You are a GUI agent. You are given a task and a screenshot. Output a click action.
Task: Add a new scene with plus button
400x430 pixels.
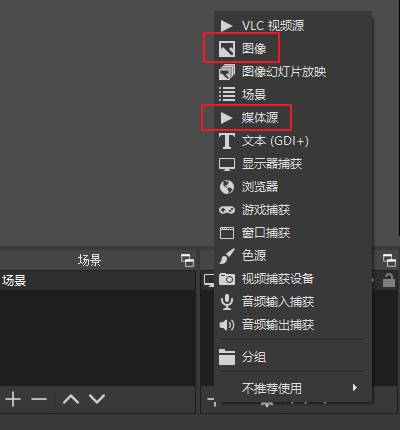[13, 399]
